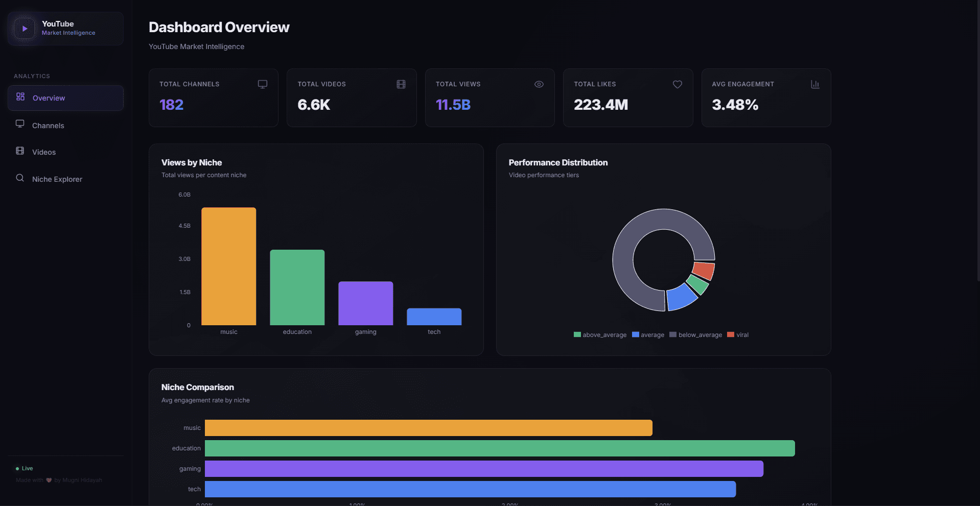
Task: Click the ANALYTICS sidebar section label
Action: [x=32, y=76]
